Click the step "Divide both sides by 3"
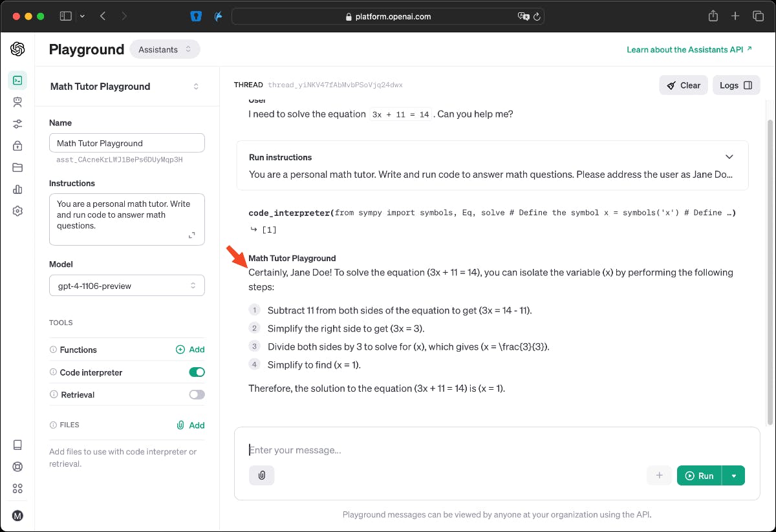Screen dimensions: 776x532 408,346
